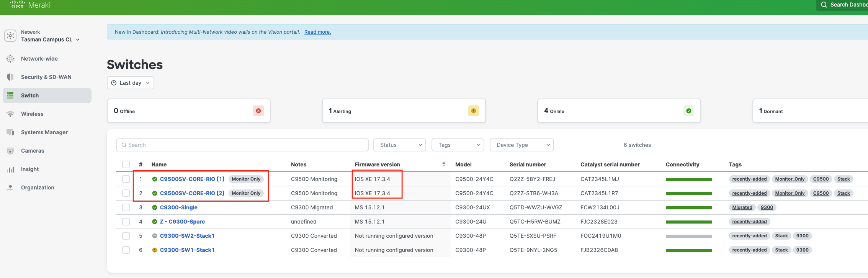Click the Model column header
The image size is (868, 278).
[463, 164]
